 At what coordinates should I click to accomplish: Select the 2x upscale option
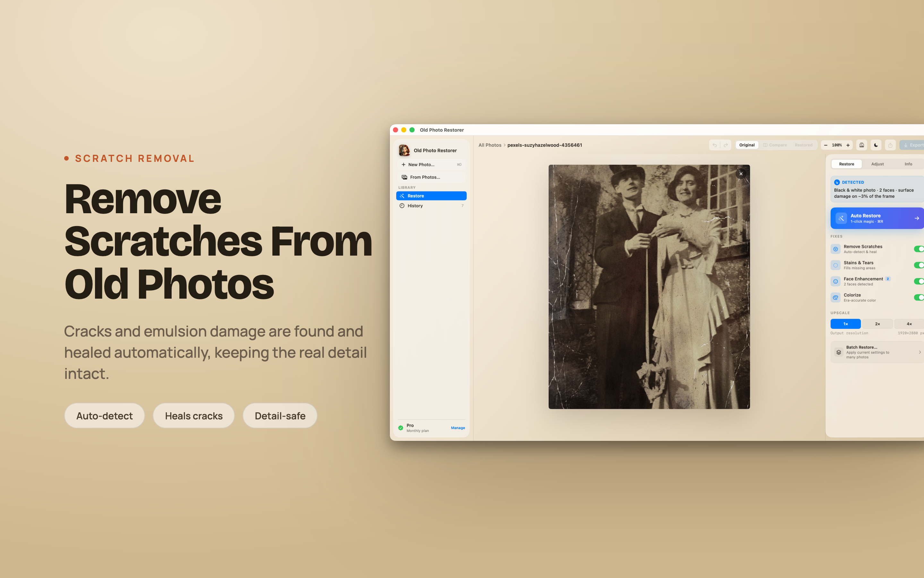tap(877, 324)
